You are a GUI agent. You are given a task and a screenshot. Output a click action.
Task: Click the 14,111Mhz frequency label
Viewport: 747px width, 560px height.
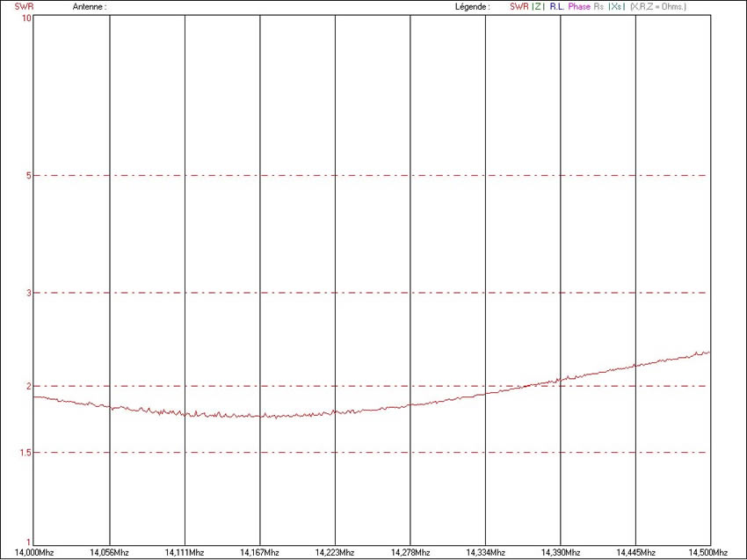pos(185,552)
